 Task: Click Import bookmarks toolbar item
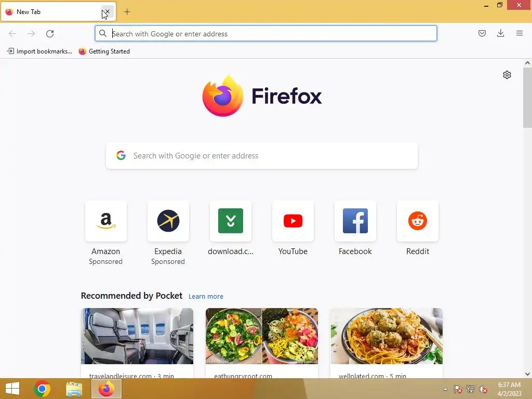coord(39,51)
